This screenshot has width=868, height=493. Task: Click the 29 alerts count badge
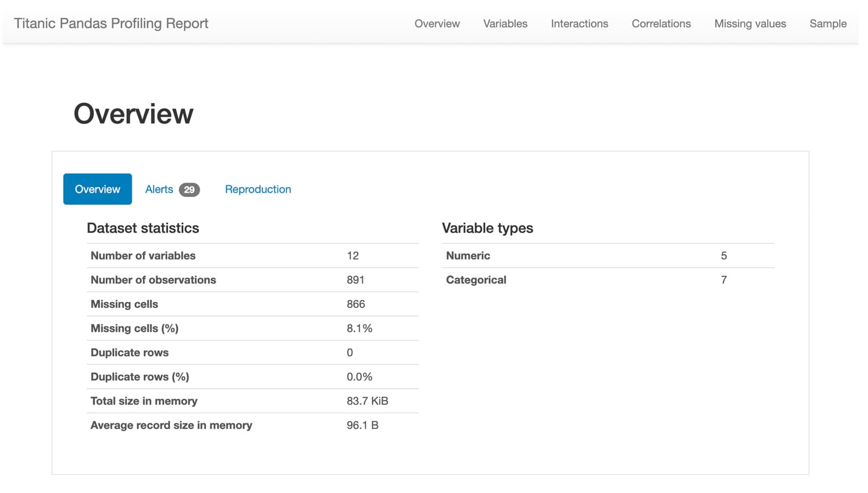(189, 189)
